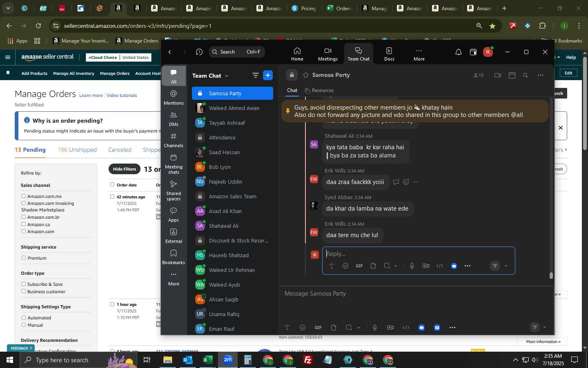This screenshot has width=588, height=368.
Task: Click the FEEDBACK button
Action: 20,348
